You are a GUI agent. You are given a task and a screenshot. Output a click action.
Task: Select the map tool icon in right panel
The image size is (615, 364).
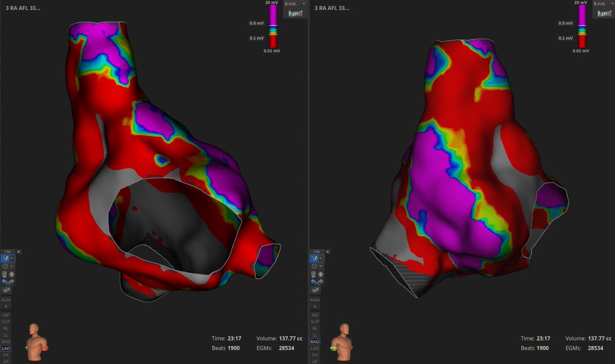[x=315, y=258]
